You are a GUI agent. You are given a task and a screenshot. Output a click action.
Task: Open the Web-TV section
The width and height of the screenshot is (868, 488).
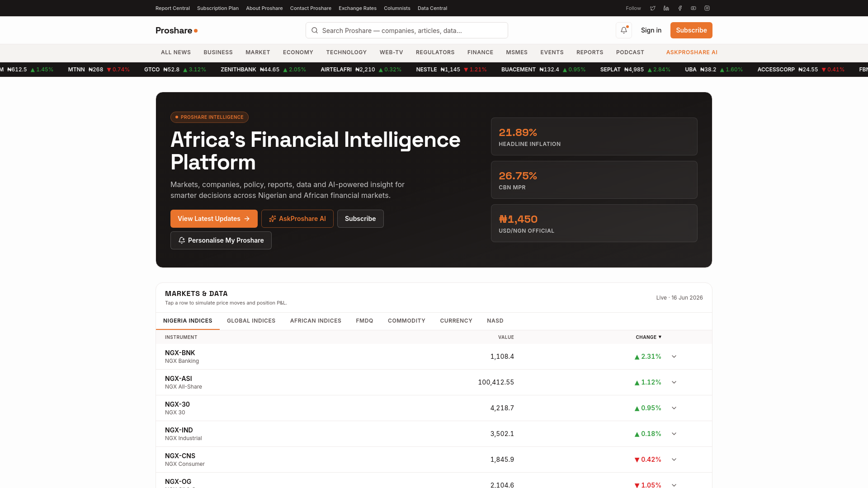tap(391, 52)
